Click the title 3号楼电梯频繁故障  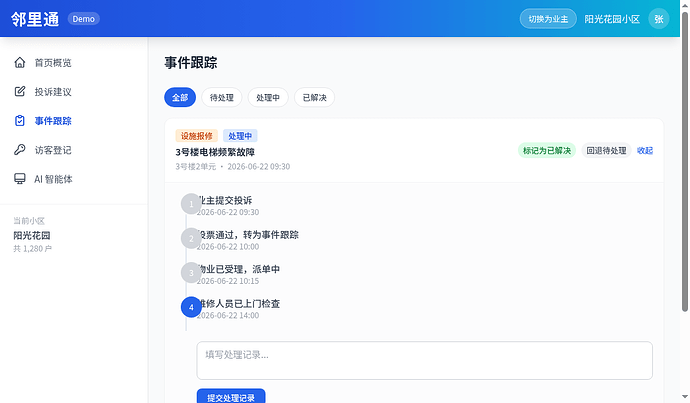[215, 152]
